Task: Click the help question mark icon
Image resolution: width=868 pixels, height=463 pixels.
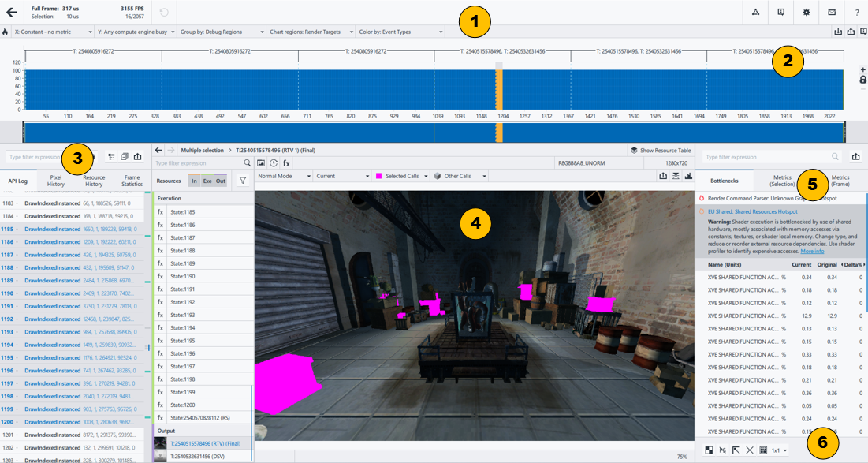Action: [856, 13]
